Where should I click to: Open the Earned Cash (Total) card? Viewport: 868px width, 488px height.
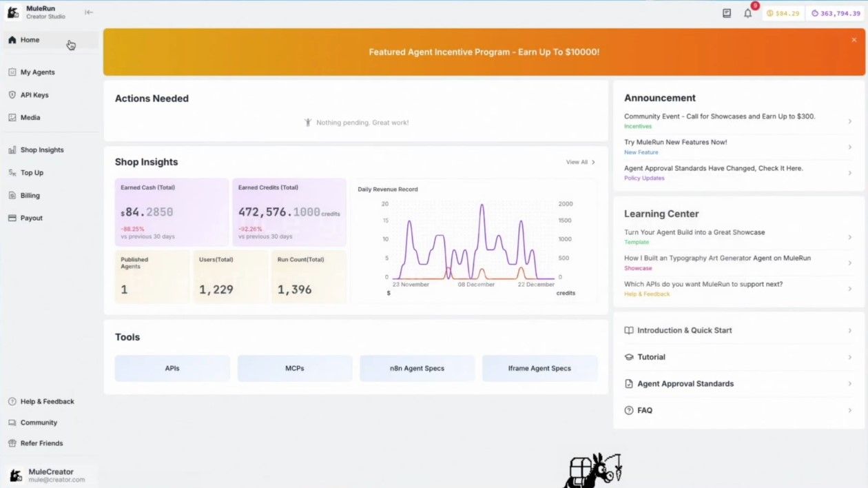click(x=172, y=212)
